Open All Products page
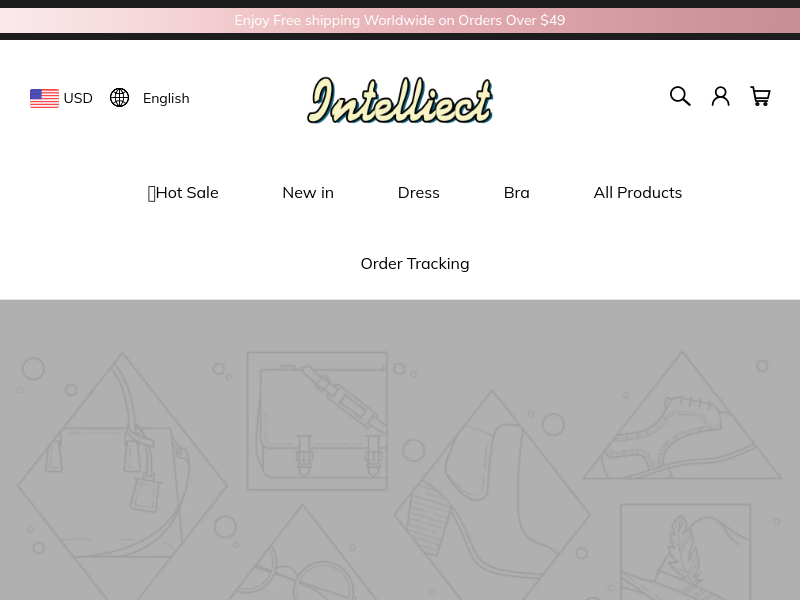 click(638, 193)
